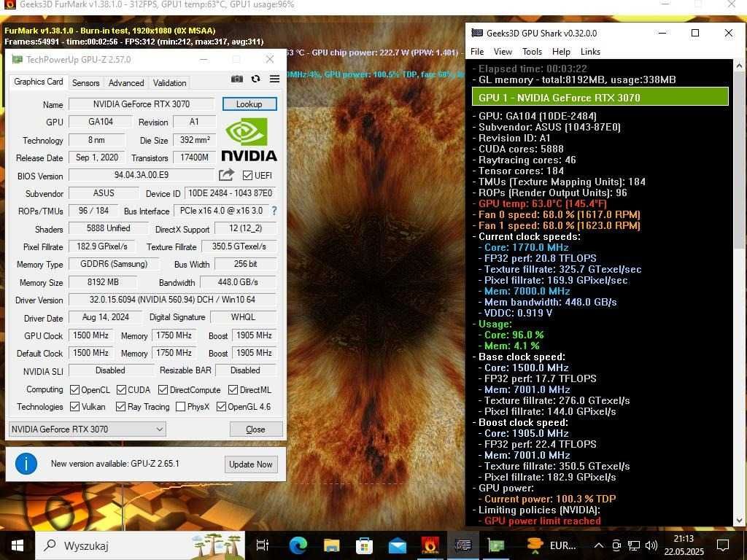Click the 'GPU temp: 63.0°C' line
The height and width of the screenshot is (560, 747).
coord(542,204)
